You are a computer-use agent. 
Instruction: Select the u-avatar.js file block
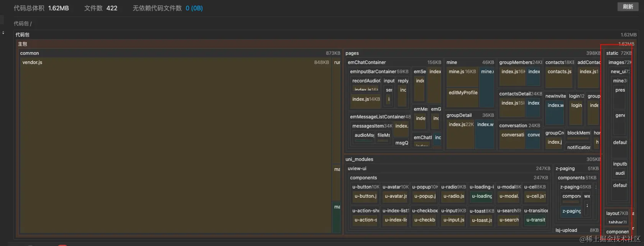(x=396, y=197)
